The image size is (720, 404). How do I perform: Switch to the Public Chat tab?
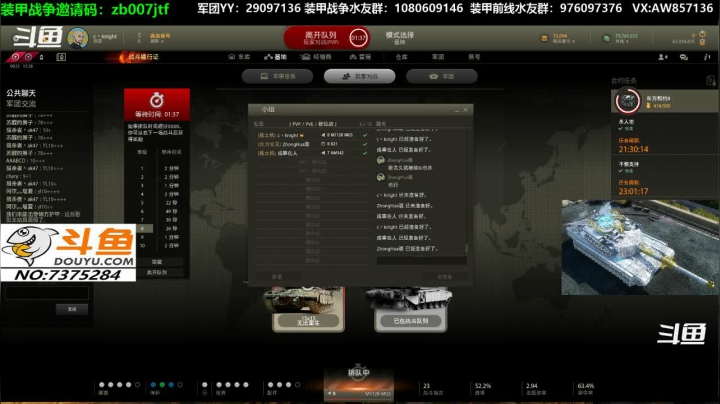pos(21,93)
